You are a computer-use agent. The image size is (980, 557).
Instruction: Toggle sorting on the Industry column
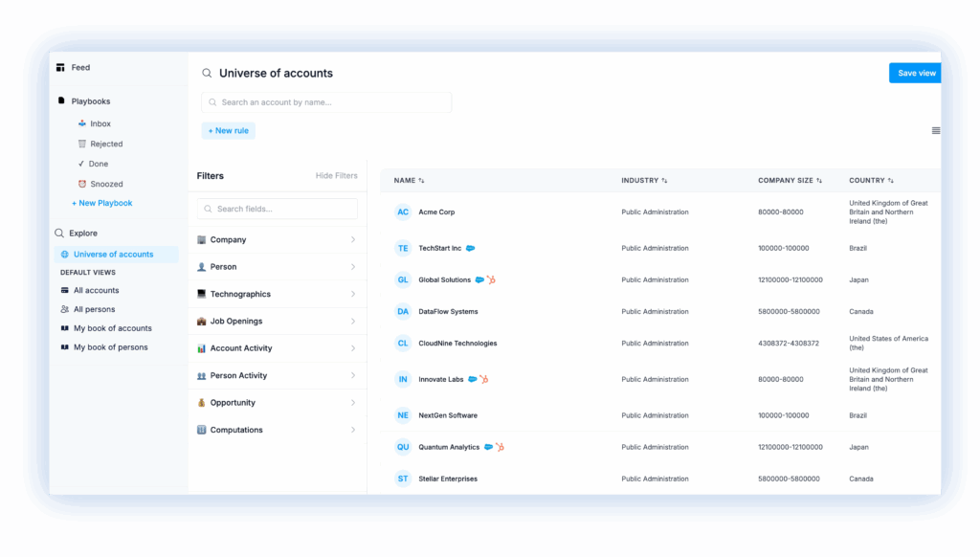pos(644,181)
